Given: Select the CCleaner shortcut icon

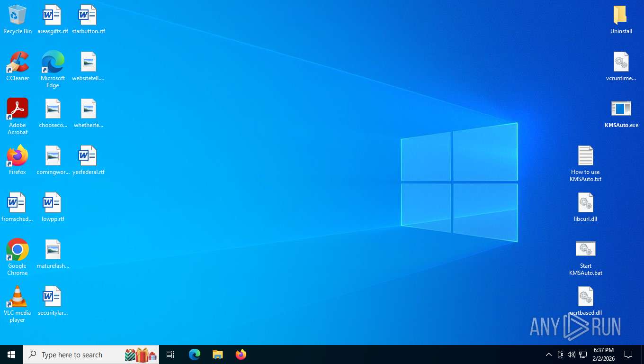Looking at the screenshot, I should coord(18,67).
